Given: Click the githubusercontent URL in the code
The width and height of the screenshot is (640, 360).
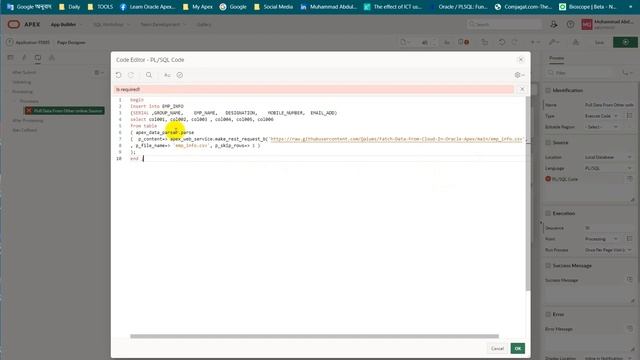Looking at the screenshot, I should [x=397, y=139].
